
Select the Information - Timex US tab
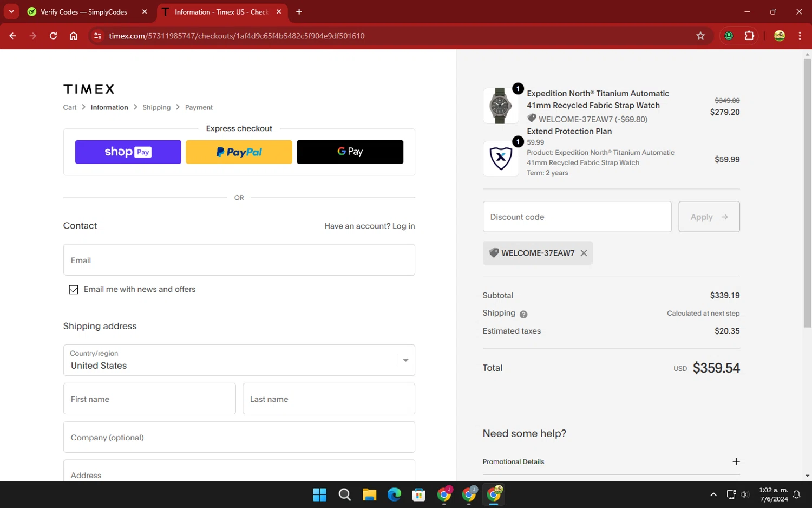[x=221, y=12]
